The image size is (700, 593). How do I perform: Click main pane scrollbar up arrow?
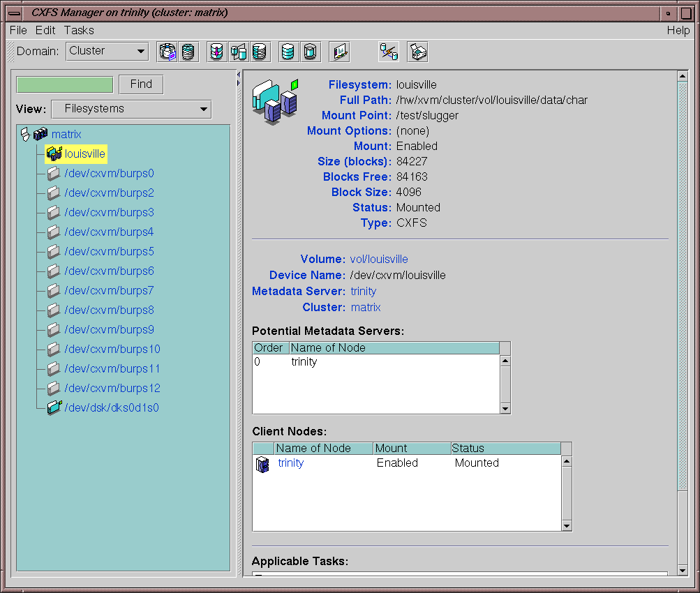pyautogui.click(x=682, y=76)
